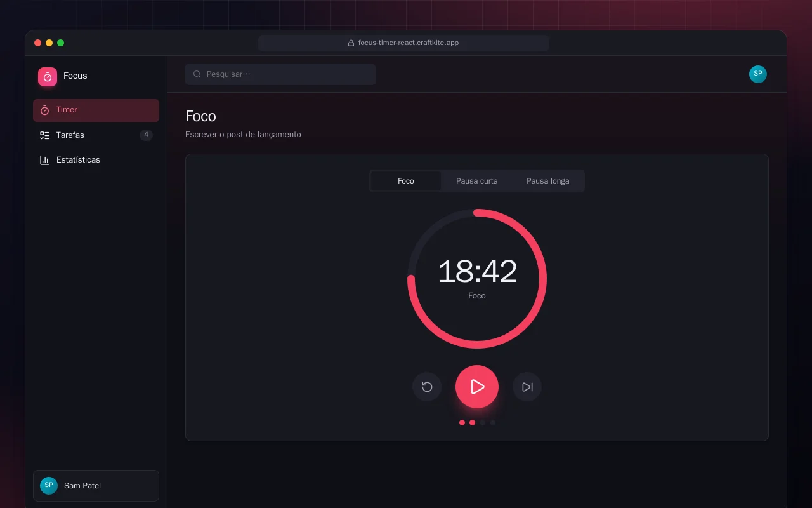Click the bar chart icon beside Estatísticas
This screenshot has width=812, height=508.
pyautogui.click(x=44, y=160)
